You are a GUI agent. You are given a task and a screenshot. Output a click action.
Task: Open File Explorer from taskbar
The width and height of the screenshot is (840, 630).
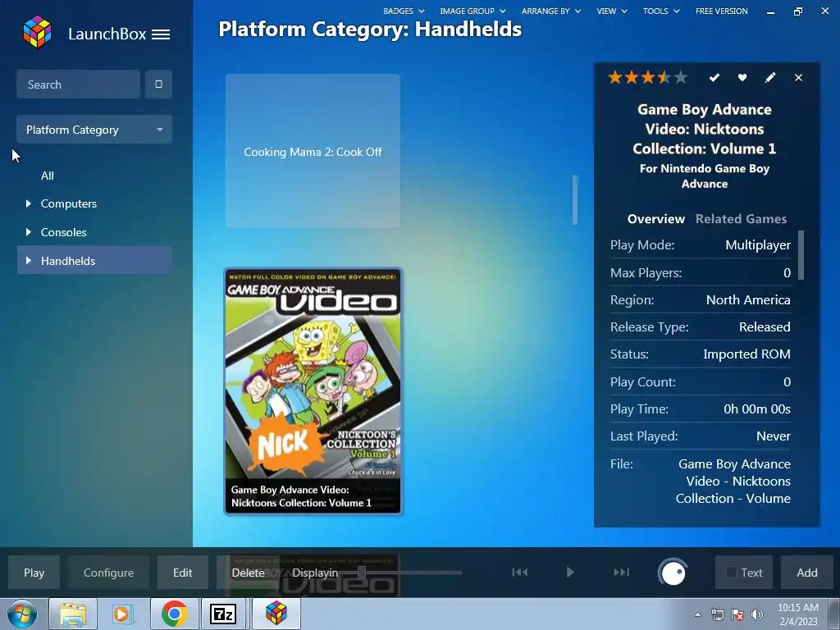pyautogui.click(x=73, y=614)
